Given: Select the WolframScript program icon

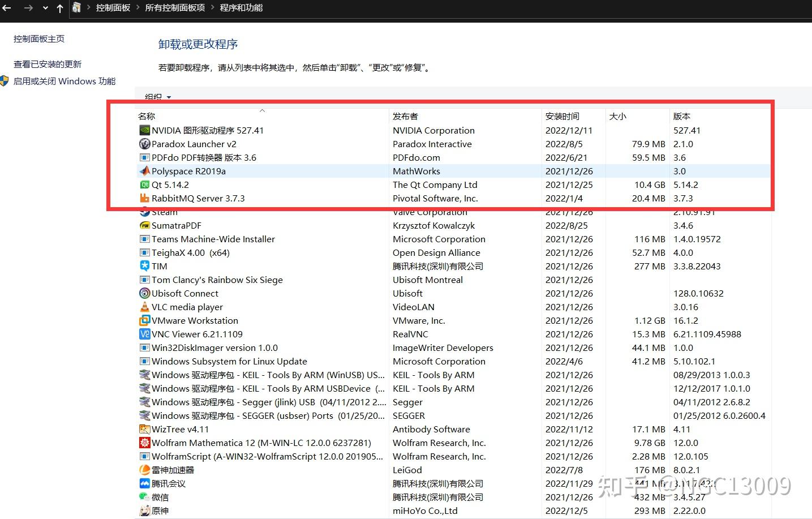Looking at the screenshot, I should (144, 456).
